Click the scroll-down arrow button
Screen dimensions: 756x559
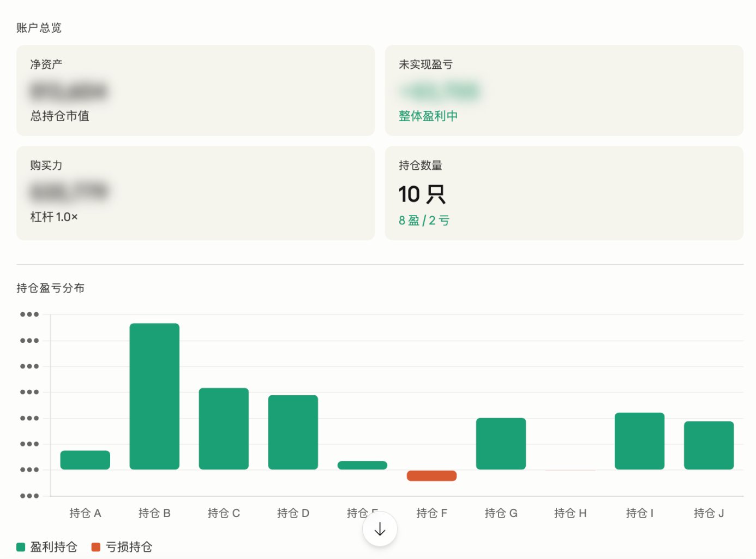tap(380, 529)
